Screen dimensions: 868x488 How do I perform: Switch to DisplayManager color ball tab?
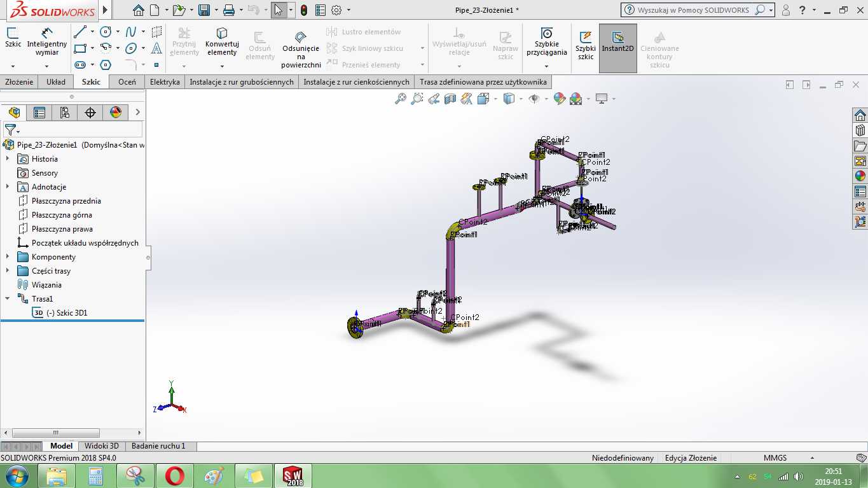pos(116,113)
